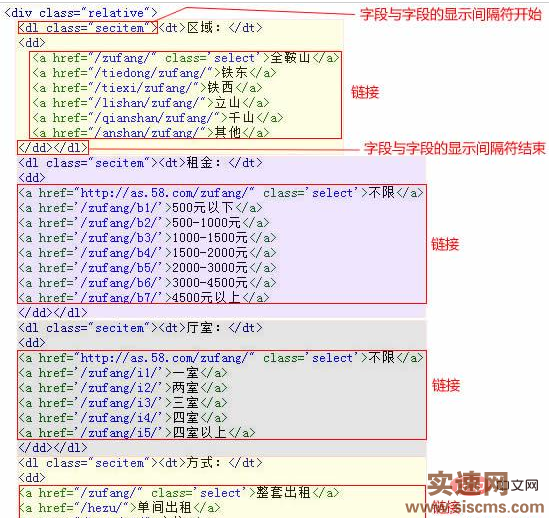The height and width of the screenshot is (518, 549).
Task: Select the 一室 i1 code line
Action: click(123, 373)
